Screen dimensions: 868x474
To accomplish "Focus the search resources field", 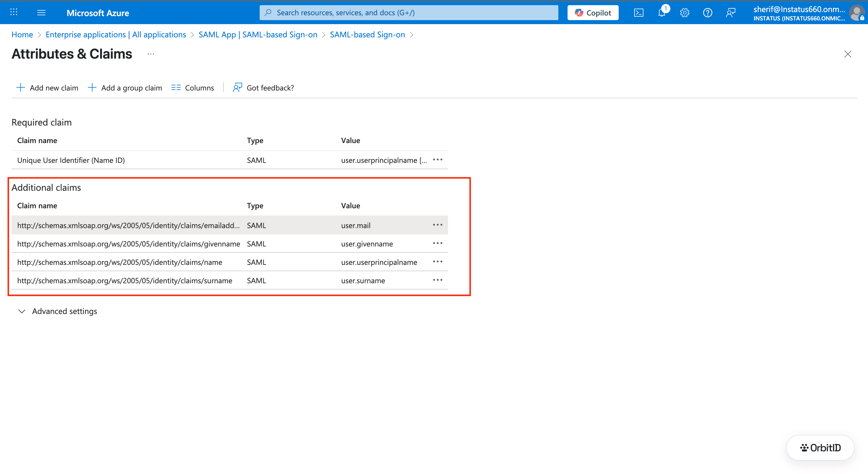I will 409,13.
